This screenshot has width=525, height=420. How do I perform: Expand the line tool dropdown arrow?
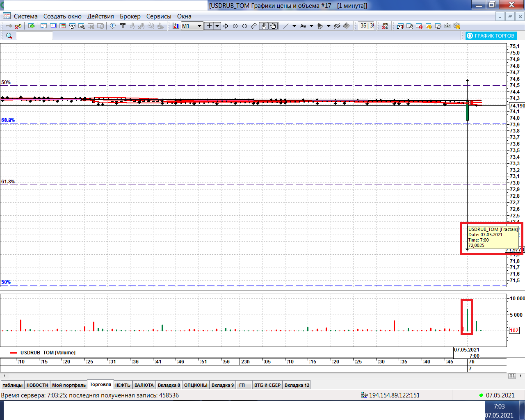coord(294,26)
